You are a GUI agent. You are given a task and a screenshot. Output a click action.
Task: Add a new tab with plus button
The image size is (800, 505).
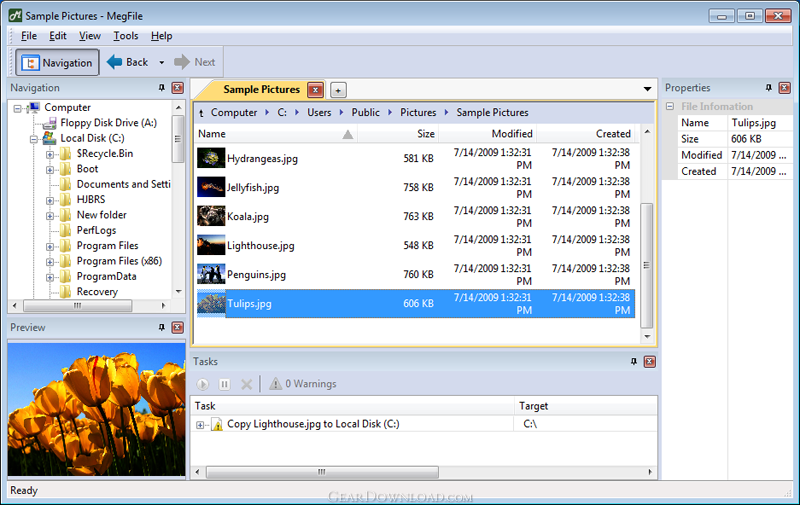pyautogui.click(x=338, y=90)
